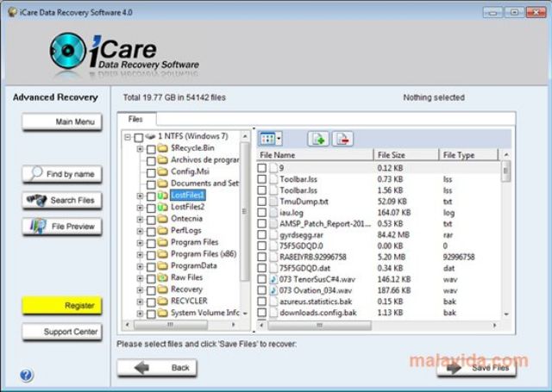Screen dimensions: 552x392
Task: Switch to the Files tab
Action: tap(136, 119)
